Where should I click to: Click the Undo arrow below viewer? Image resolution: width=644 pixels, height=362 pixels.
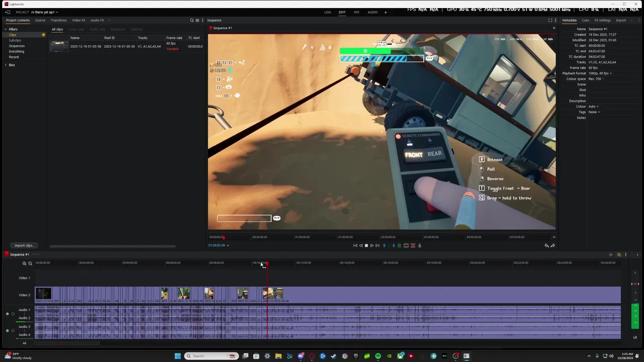547,245
